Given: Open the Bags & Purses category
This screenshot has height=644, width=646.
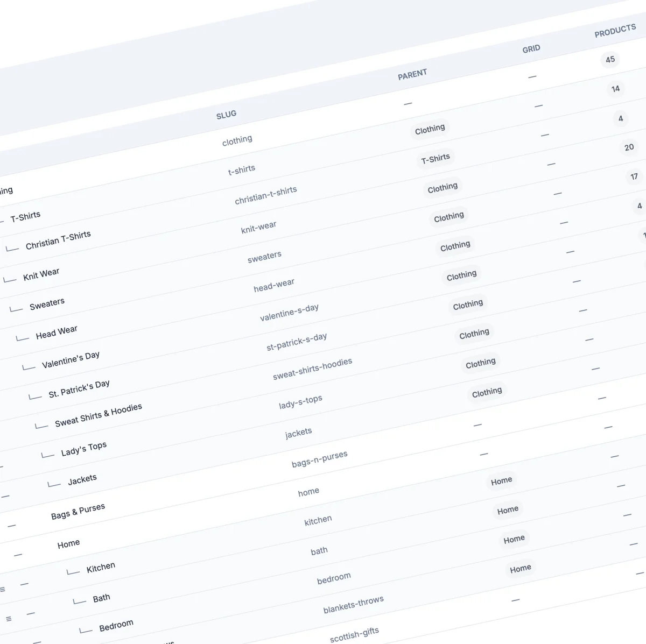Looking at the screenshot, I should point(78,507).
